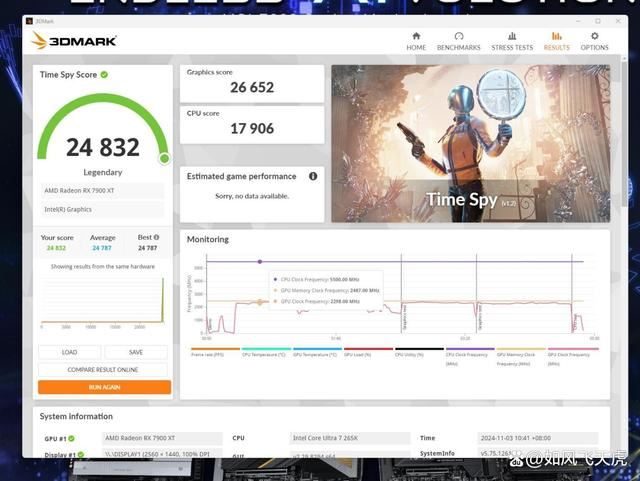The width and height of the screenshot is (640, 481).
Task: Open the Benchmarks gauge icon
Action: [x=459, y=36]
